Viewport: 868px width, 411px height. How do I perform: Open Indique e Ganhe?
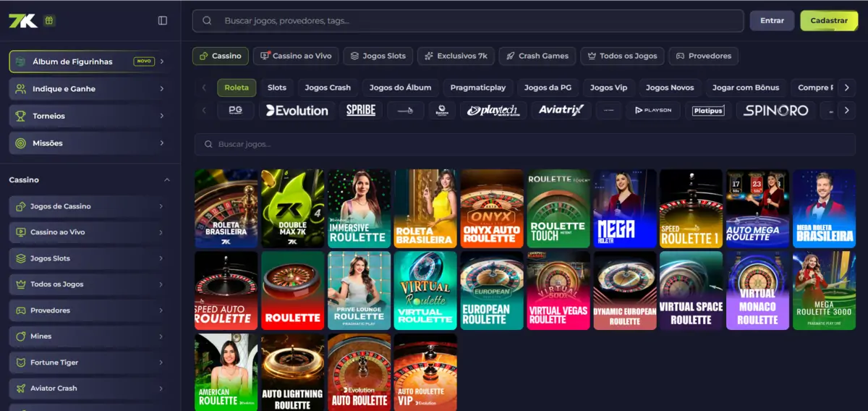(x=90, y=89)
